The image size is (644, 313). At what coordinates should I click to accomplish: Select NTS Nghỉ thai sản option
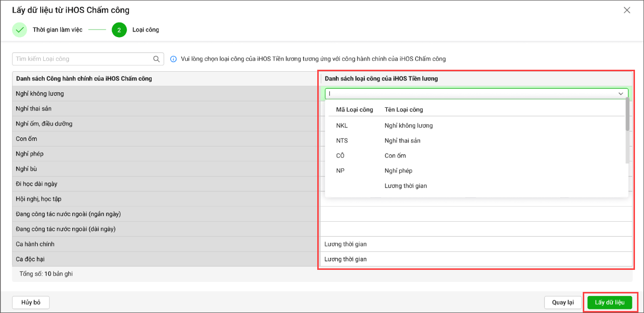475,140
